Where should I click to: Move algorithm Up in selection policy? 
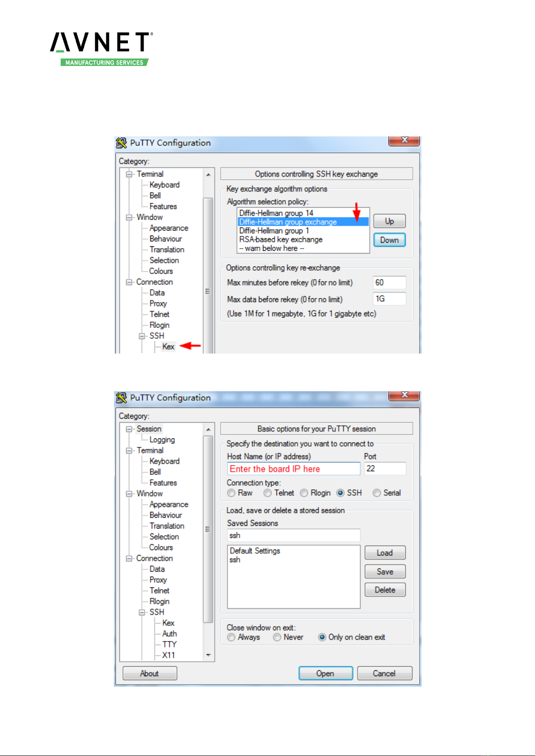[x=389, y=221]
